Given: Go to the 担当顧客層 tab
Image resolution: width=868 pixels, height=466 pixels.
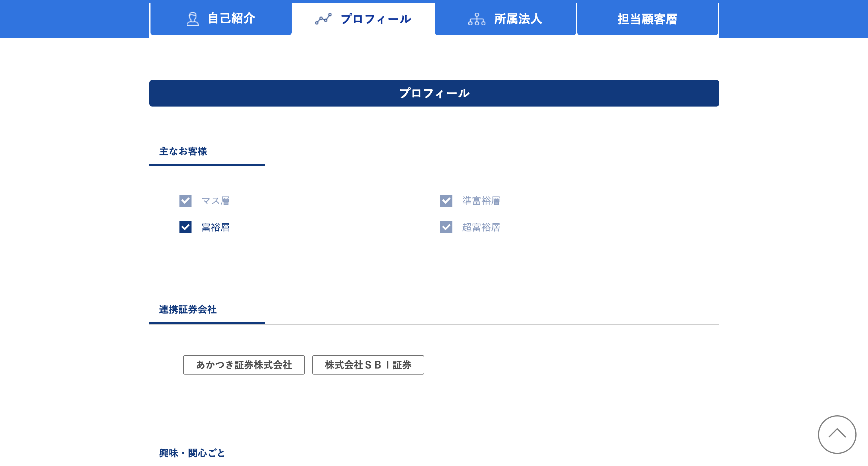Looking at the screenshot, I should click(647, 19).
